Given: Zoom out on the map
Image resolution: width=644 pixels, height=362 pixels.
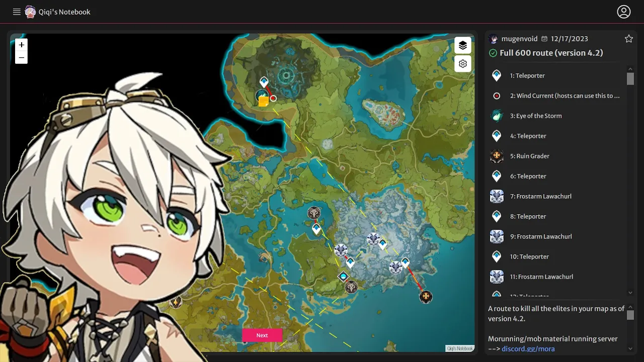Looking at the screenshot, I should tap(21, 57).
